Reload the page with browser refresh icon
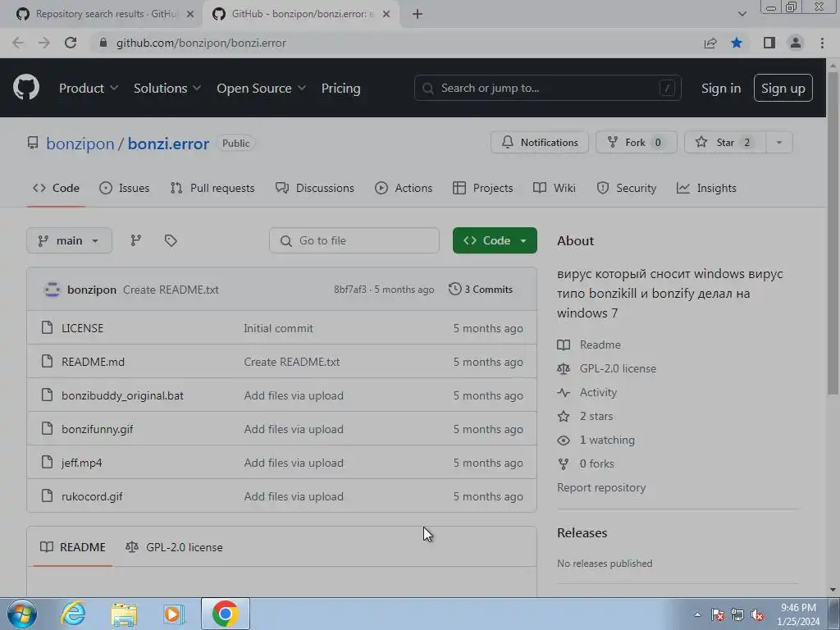The width and height of the screenshot is (840, 630). point(71,43)
